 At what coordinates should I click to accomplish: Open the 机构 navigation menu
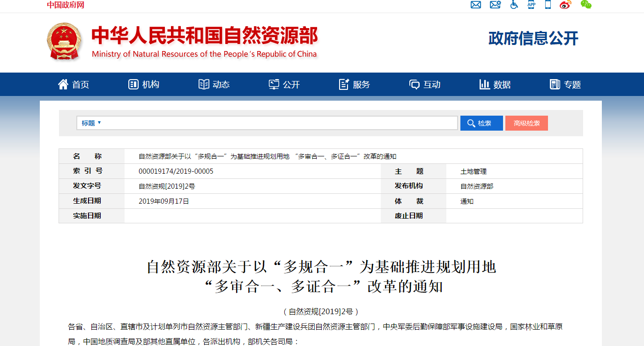point(144,85)
